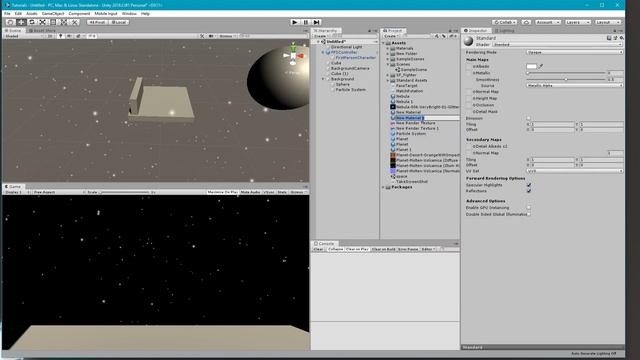The height and width of the screenshot is (360, 640).
Task: Expand Materials folder in Project
Action: point(388,48)
